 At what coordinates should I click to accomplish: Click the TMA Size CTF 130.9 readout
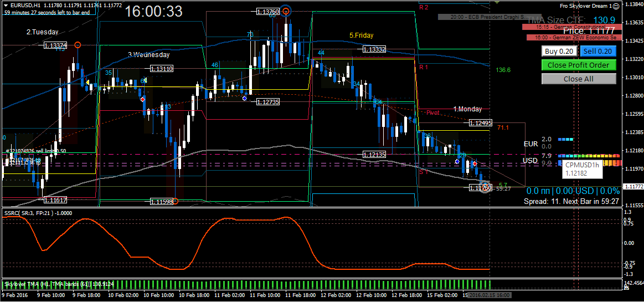pyautogui.click(x=571, y=20)
